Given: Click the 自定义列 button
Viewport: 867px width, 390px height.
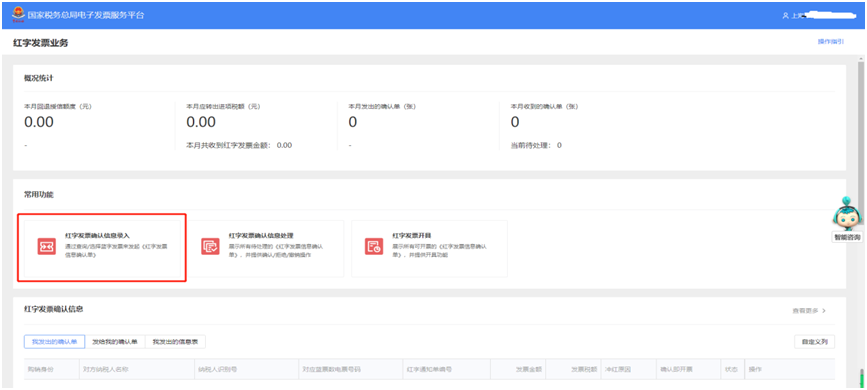Looking at the screenshot, I should [814, 342].
